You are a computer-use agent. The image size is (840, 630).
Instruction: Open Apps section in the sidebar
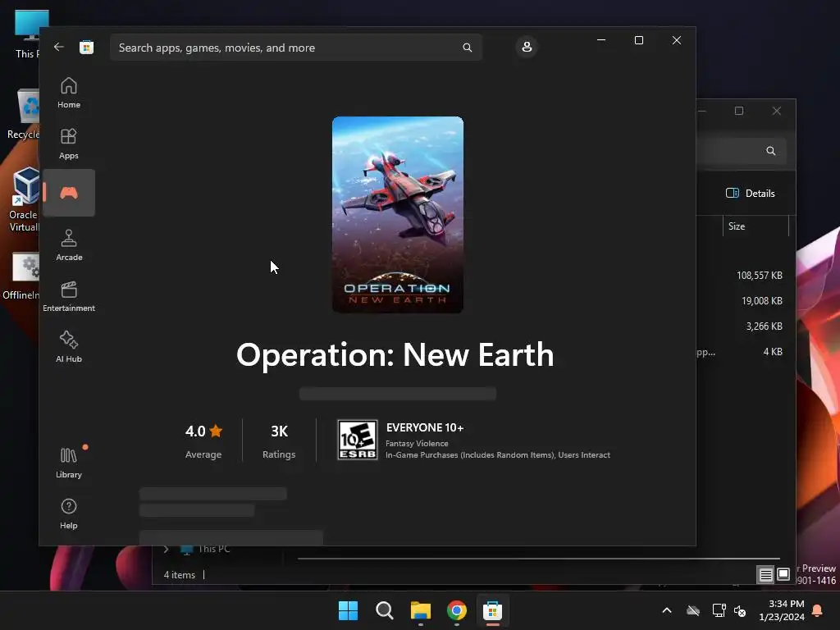[69, 144]
